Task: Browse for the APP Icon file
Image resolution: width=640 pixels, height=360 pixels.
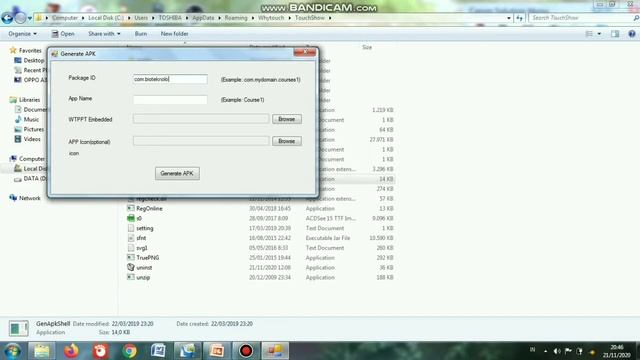Action: click(287, 141)
